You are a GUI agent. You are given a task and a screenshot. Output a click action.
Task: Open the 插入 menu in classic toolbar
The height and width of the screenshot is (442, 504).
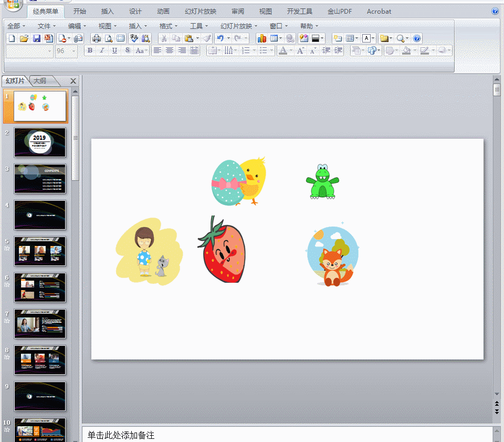[135, 25]
